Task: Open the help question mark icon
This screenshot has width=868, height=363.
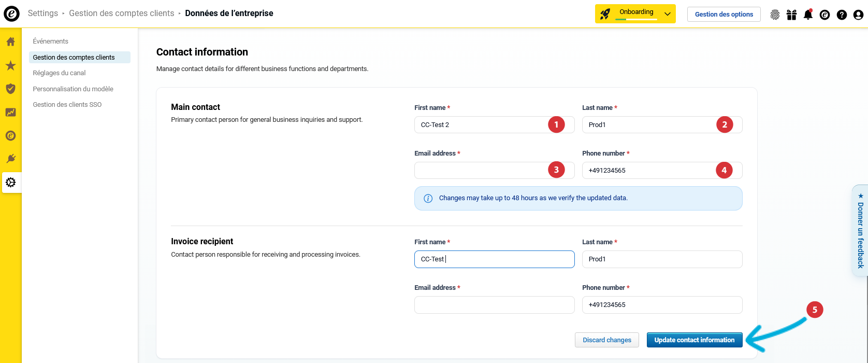Action: [x=842, y=15]
